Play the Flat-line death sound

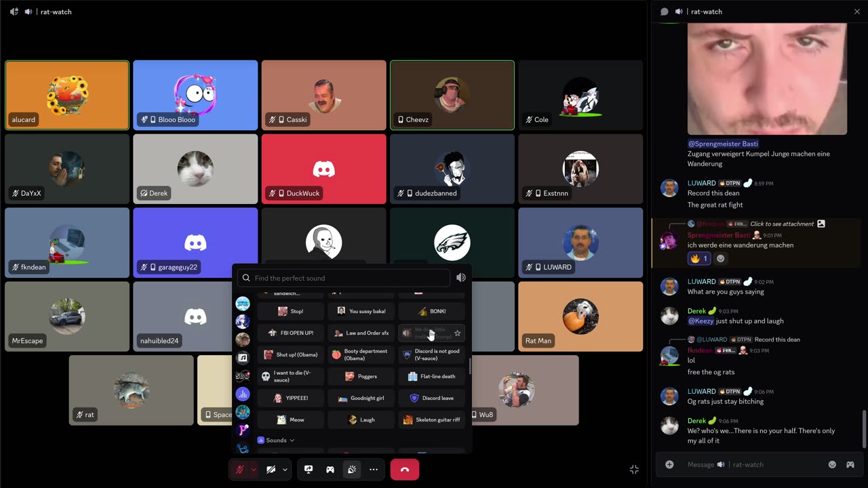click(431, 376)
